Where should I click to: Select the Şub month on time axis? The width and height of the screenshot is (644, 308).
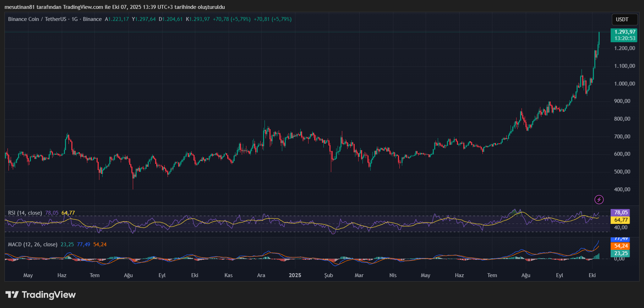point(328,275)
